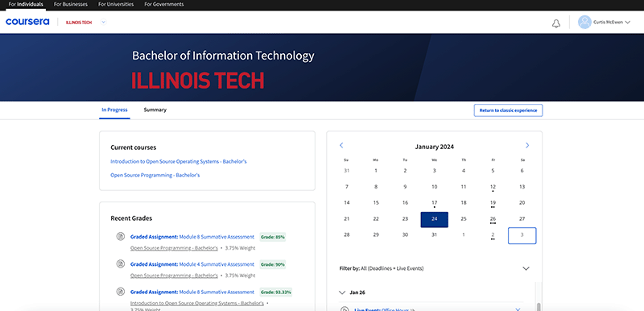Switch to the Summary tab
644x311 pixels.
point(155,110)
